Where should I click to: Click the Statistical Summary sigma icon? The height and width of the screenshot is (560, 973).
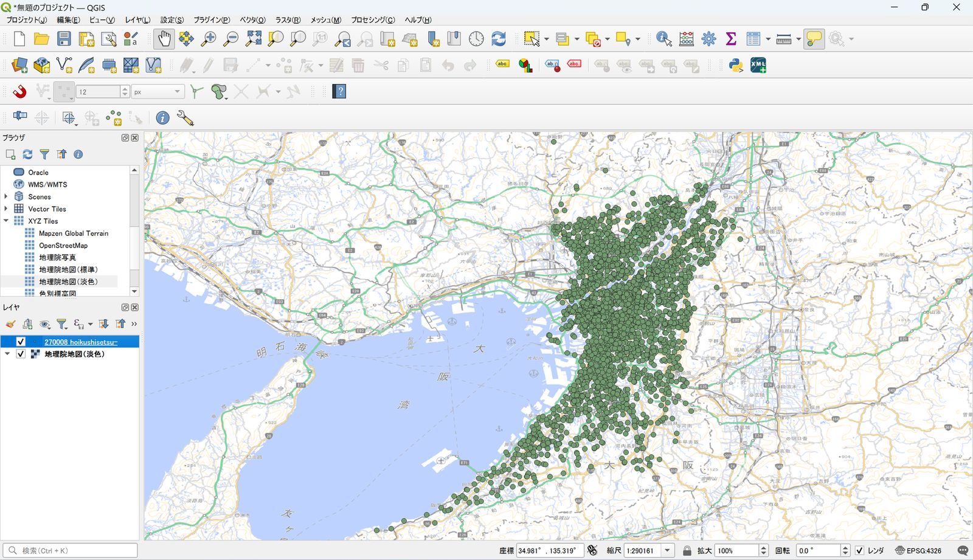coord(731,39)
